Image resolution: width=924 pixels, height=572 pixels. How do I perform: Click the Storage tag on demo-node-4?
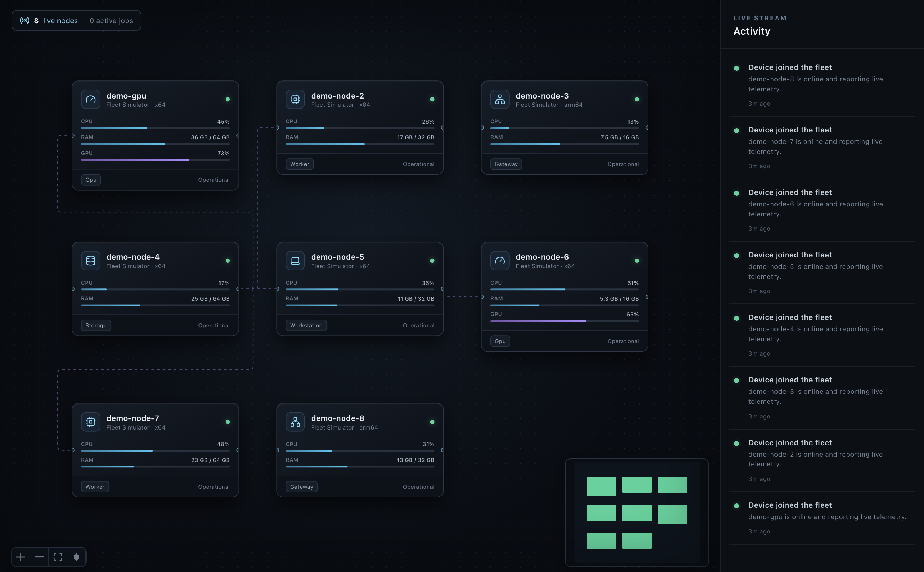pos(96,325)
